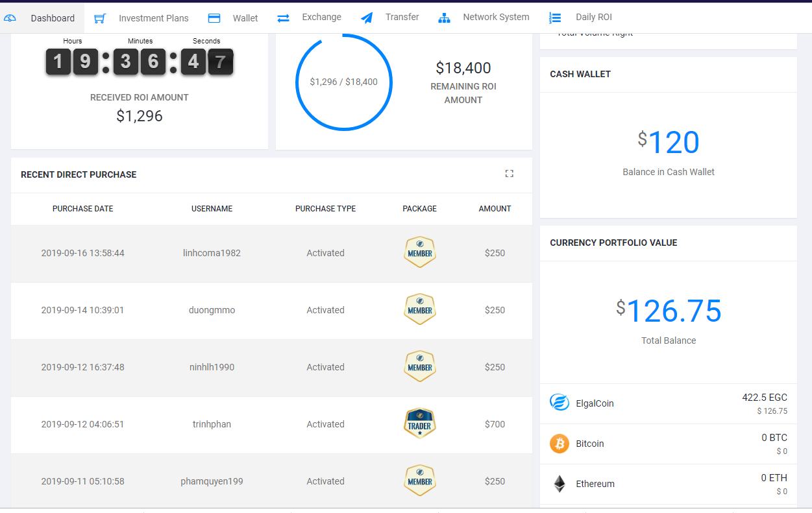Click the Wallet card icon
Screen dimensions: 812x513
pos(214,18)
